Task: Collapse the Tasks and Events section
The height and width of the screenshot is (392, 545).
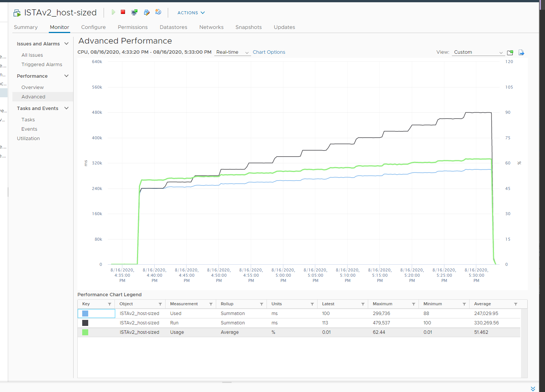Action: click(66, 108)
